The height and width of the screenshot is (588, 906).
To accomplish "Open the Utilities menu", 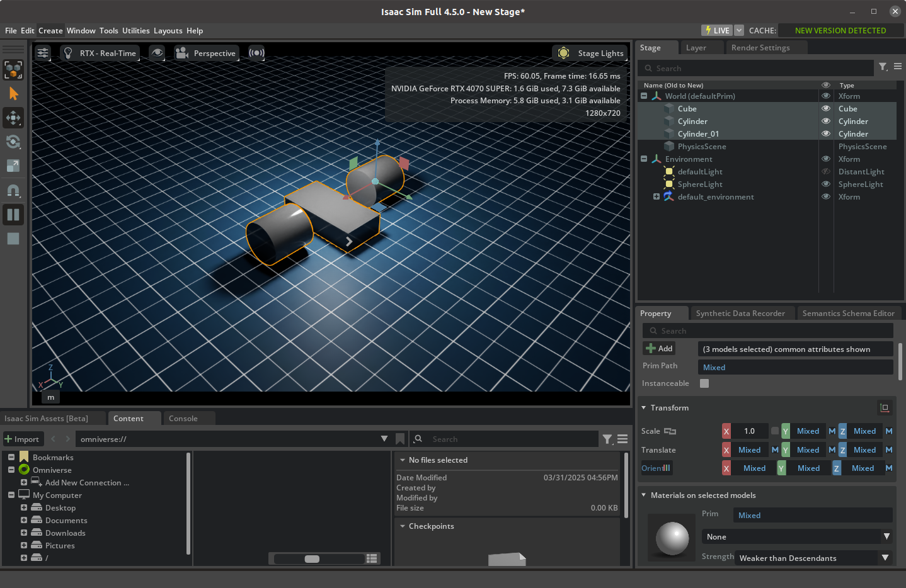I will click(136, 30).
